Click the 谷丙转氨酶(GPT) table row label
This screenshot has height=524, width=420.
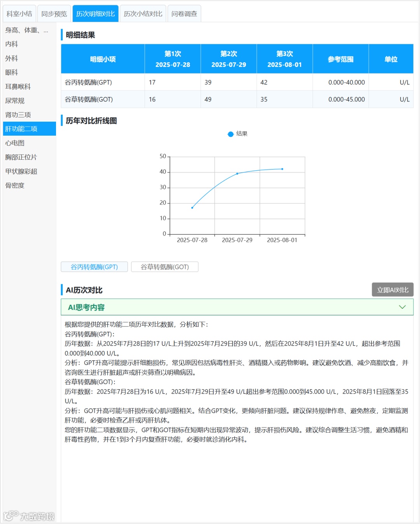click(88, 82)
